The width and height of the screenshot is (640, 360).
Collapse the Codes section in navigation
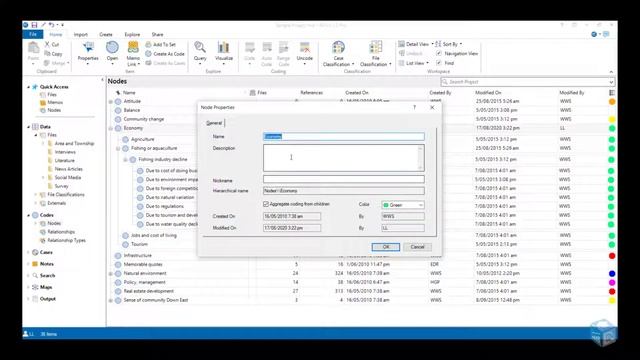point(29,215)
